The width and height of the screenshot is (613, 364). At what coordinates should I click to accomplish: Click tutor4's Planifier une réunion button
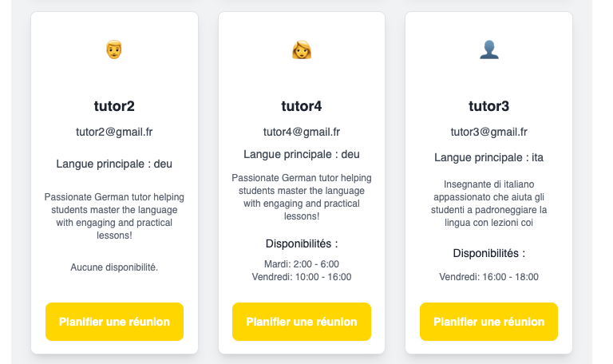[x=302, y=322]
